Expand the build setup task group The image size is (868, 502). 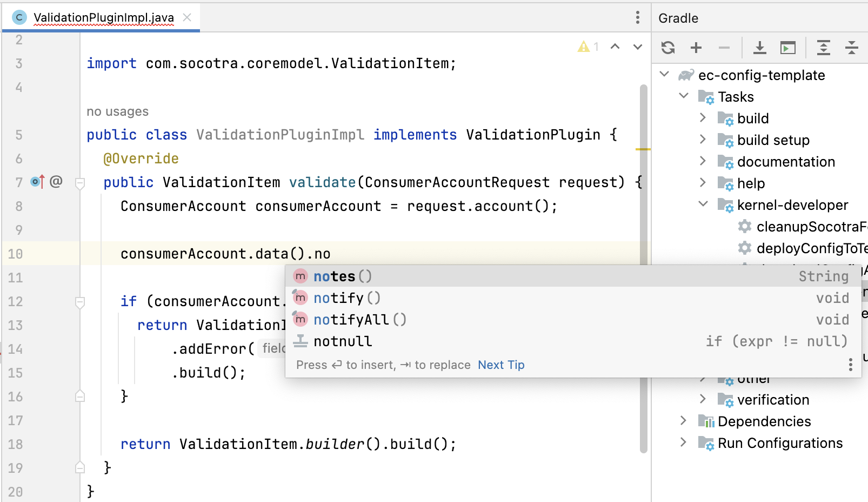[x=703, y=139]
